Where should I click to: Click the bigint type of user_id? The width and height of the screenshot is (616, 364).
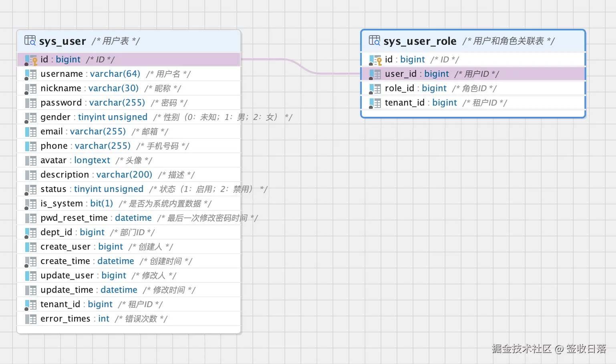[x=437, y=74]
